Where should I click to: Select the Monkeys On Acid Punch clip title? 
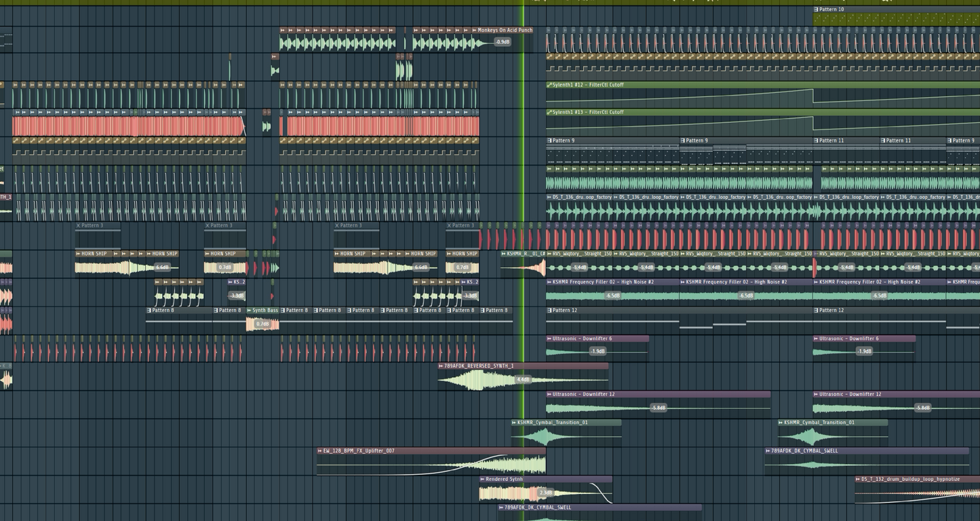[505, 30]
